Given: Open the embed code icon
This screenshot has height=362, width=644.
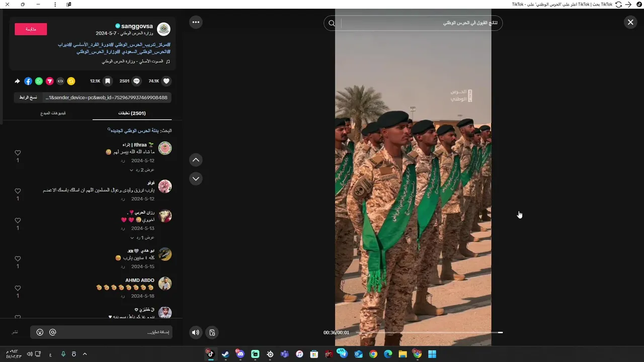Looking at the screenshot, I should 60,81.
